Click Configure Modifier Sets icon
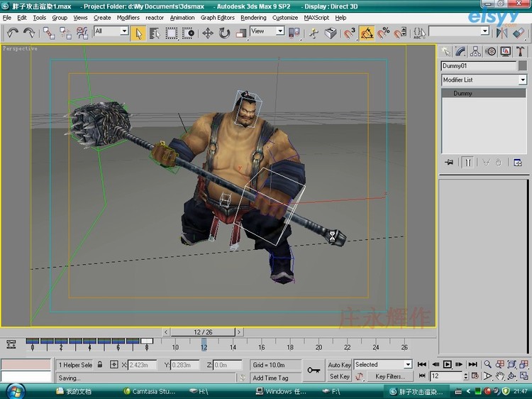532x399 pixels. pos(517,163)
